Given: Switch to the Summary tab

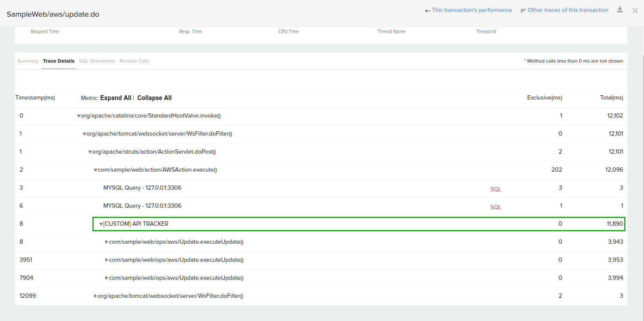Looking at the screenshot, I should 28,61.
